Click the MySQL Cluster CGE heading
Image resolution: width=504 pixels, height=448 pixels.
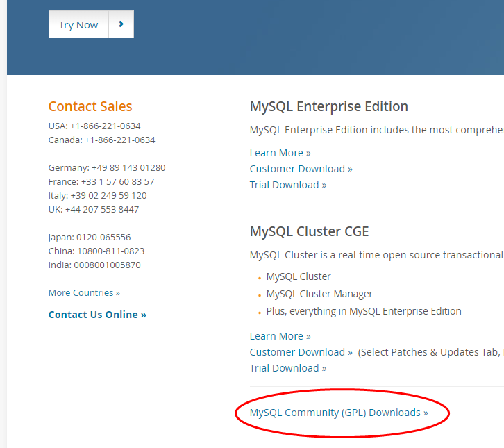(309, 231)
